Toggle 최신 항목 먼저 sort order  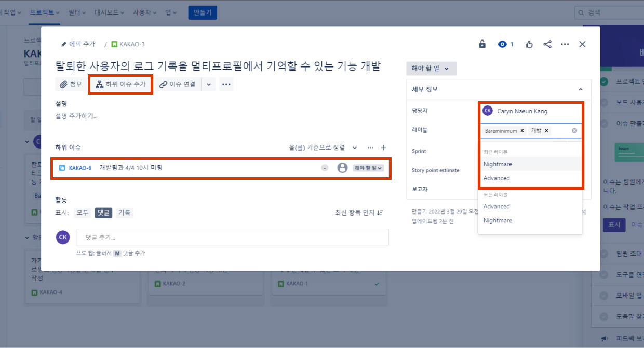359,212
